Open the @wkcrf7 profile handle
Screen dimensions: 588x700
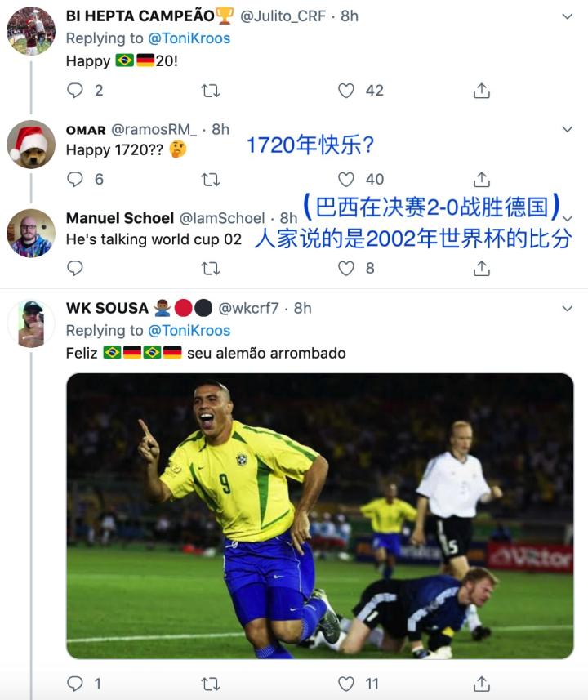(x=248, y=309)
